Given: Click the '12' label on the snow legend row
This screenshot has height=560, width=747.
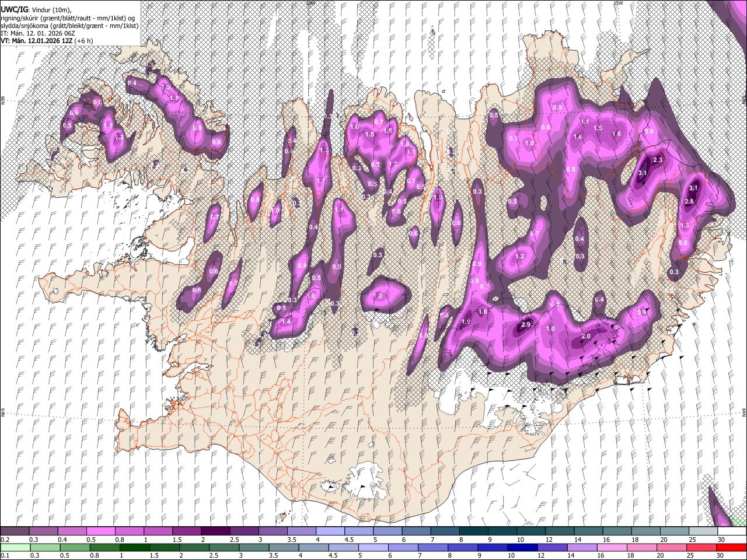Looking at the screenshot, I should (x=550, y=540).
